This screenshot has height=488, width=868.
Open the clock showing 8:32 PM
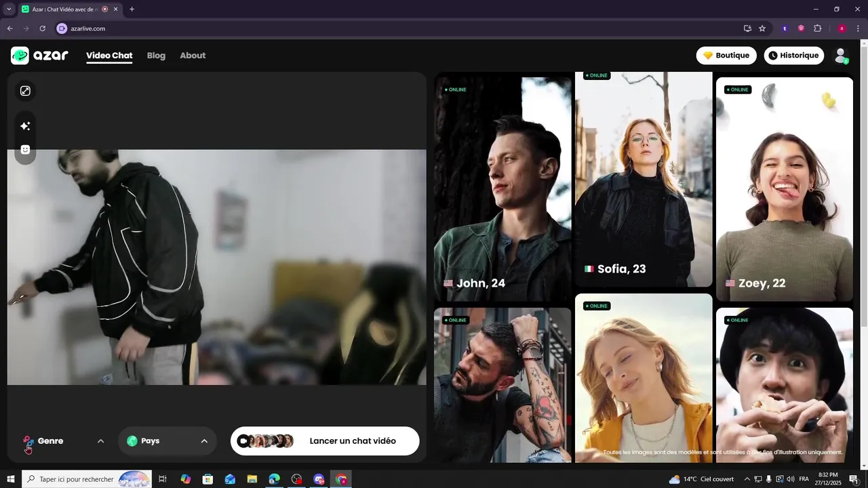point(828,479)
